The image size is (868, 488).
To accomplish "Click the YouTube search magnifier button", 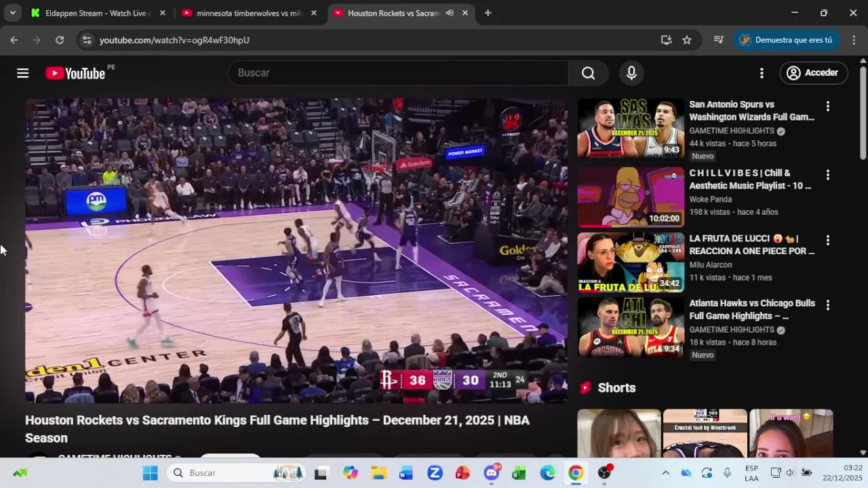I will click(588, 73).
